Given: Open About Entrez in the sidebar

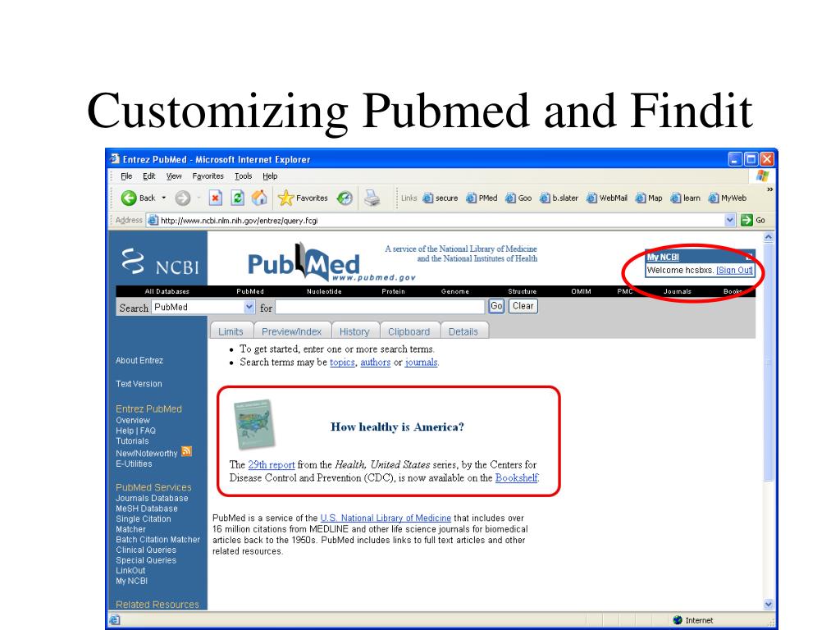Looking at the screenshot, I should 139,361.
